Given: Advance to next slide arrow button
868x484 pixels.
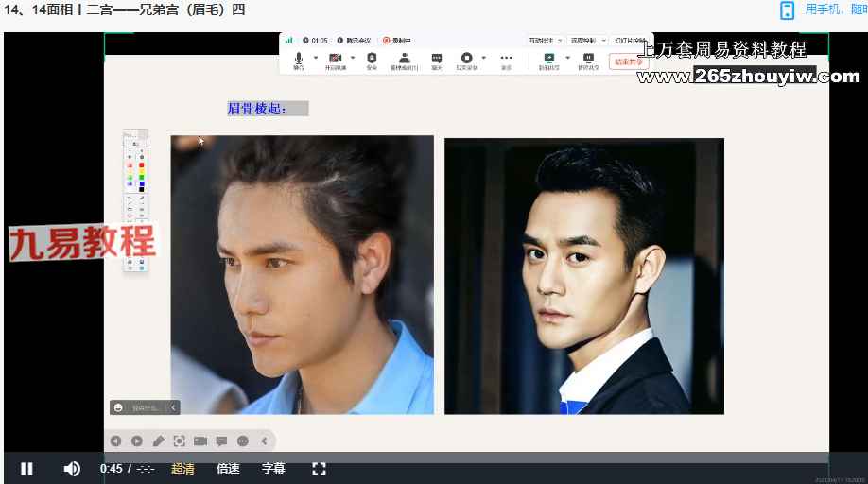Looking at the screenshot, I should pos(137,441).
